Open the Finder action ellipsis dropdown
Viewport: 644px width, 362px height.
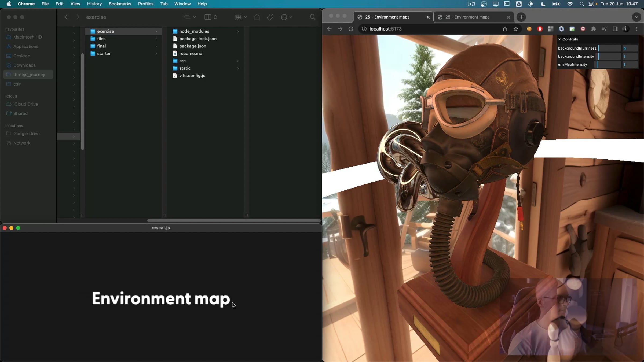pos(286,17)
